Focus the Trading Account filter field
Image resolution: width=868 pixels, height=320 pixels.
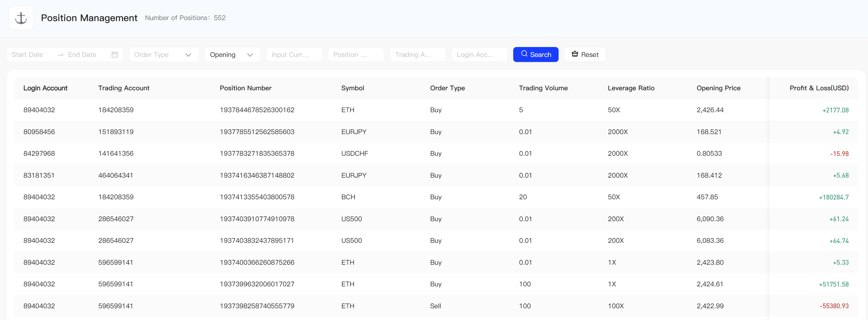[418, 54]
